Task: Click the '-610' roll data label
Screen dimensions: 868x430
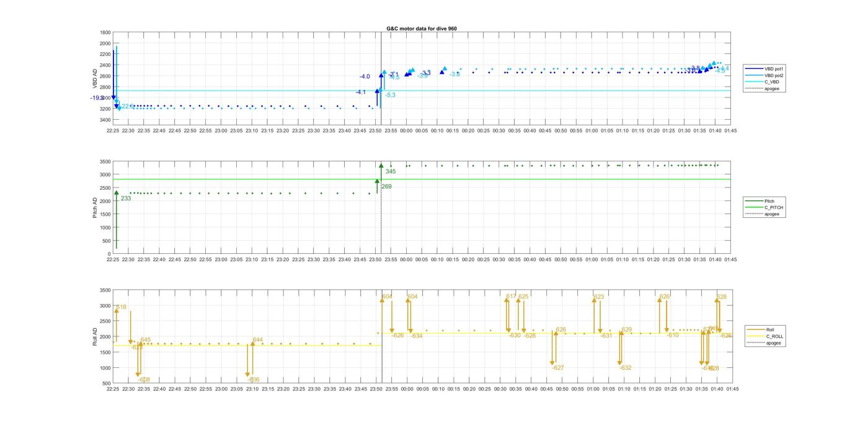Action: (x=673, y=335)
